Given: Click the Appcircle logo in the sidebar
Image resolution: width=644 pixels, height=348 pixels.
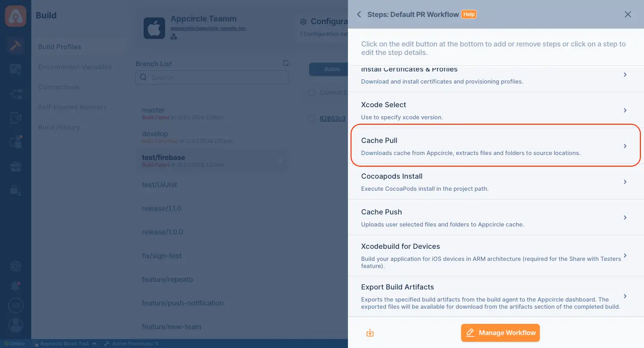Looking at the screenshot, I should 16,16.
